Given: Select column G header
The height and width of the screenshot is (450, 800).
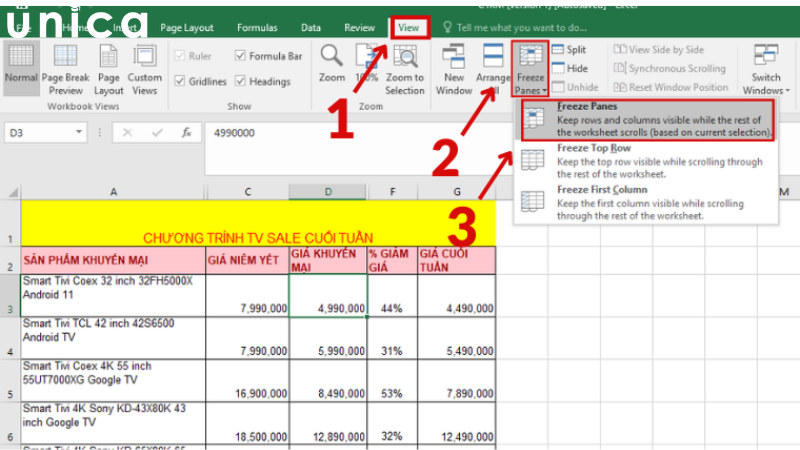Looking at the screenshot, I should pyautogui.click(x=457, y=192).
